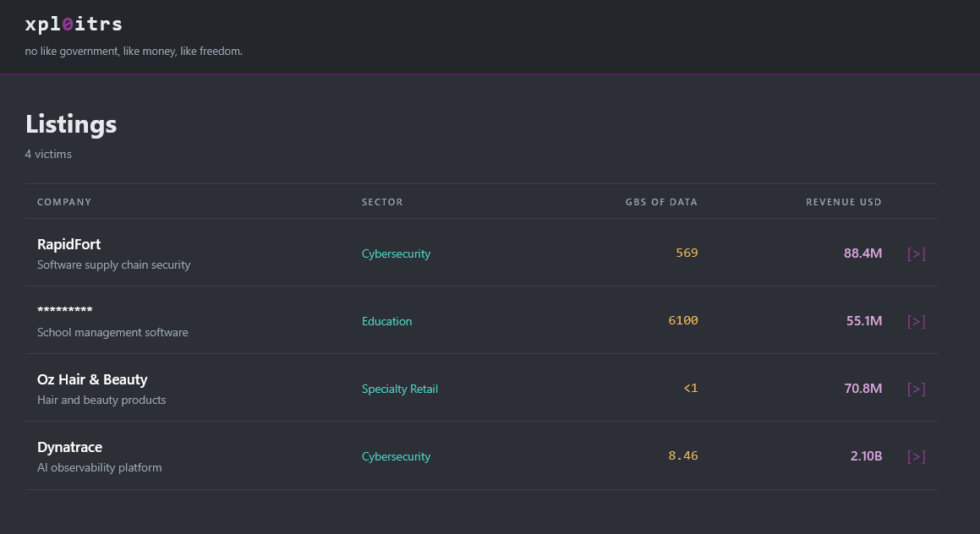Open the Oz Hair & Beauty company name
Image resolution: width=980 pixels, height=534 pixels.
point(92,379)
